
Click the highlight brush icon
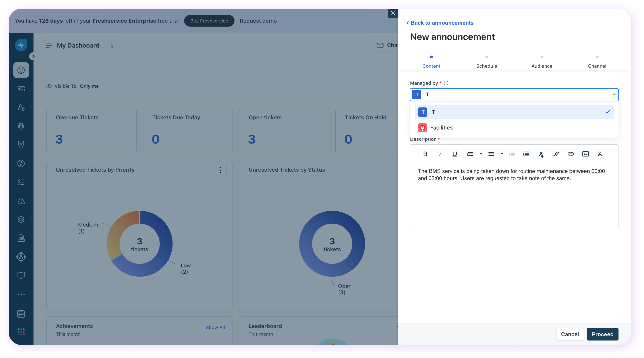556,154
